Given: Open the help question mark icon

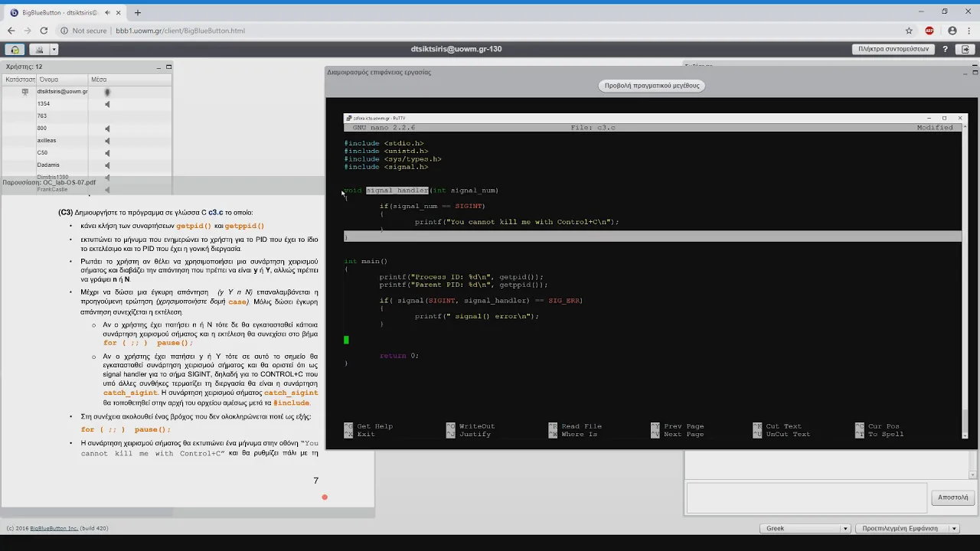Looking at the screenshot, I should 946,49.
